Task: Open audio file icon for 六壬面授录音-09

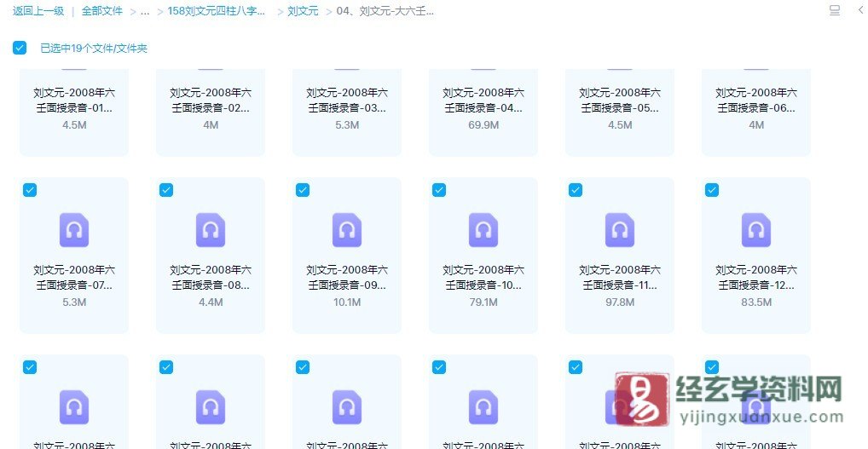Action: pyautogui.click(x=347, y=230)
